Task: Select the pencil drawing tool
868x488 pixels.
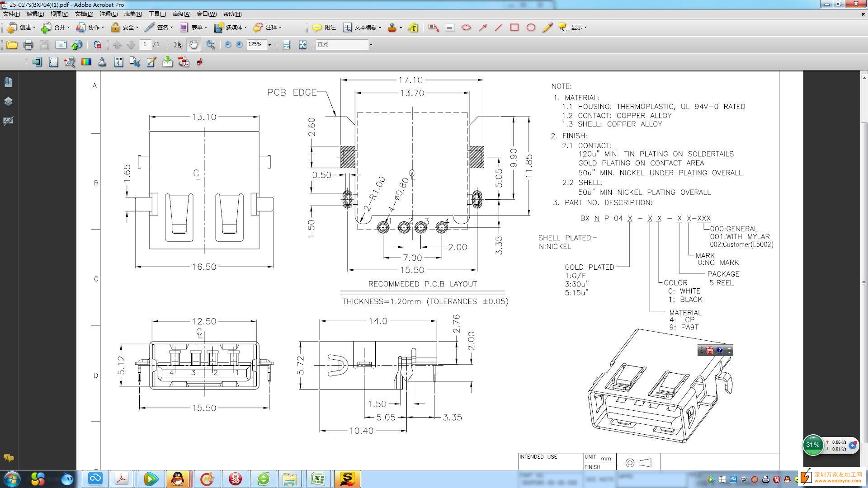Action: point(547,28)
